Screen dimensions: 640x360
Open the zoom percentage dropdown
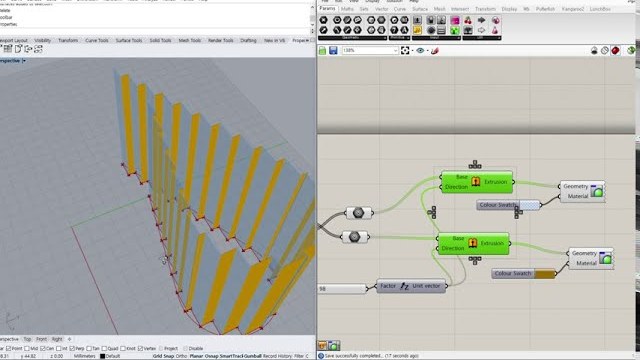[x=395, y=51]
